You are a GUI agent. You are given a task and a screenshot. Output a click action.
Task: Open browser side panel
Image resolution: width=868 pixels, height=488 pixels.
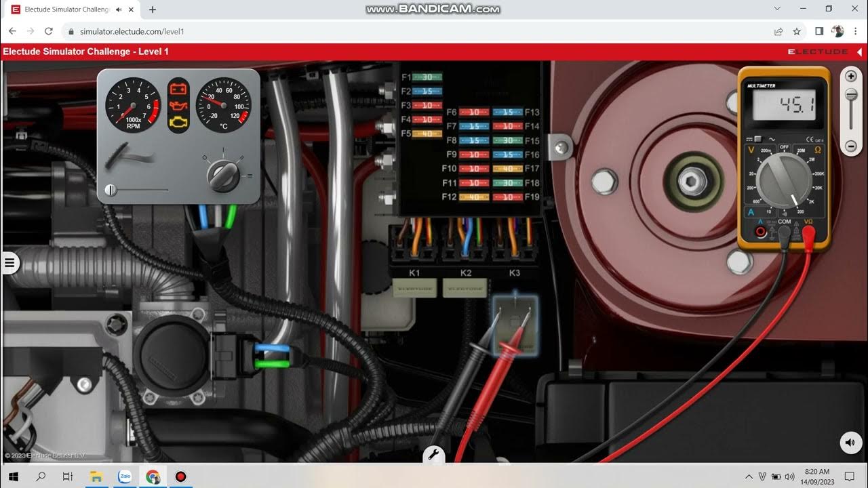819,31
